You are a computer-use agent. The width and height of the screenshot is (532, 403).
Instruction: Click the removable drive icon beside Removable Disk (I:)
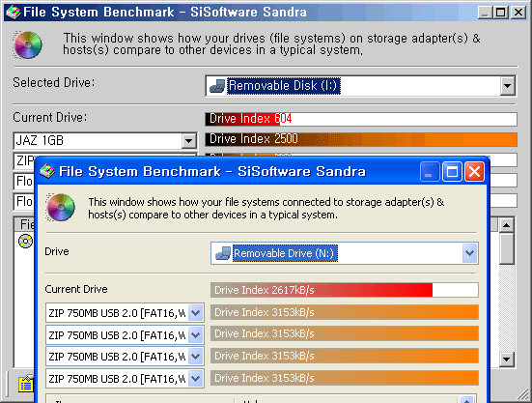(217, 86)
